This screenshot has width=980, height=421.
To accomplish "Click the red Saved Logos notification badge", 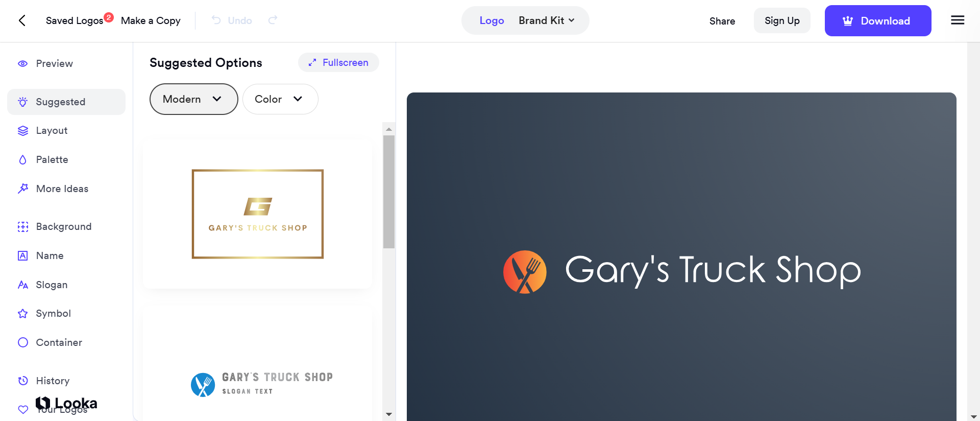I will coord(109,17).
